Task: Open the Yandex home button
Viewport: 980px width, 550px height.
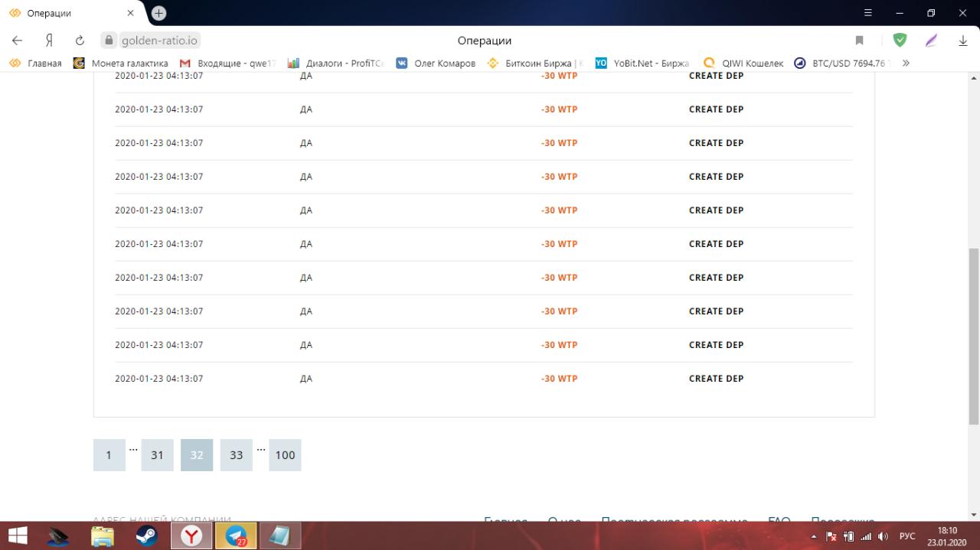Action: pyautogui.click(x=49, y=41)
